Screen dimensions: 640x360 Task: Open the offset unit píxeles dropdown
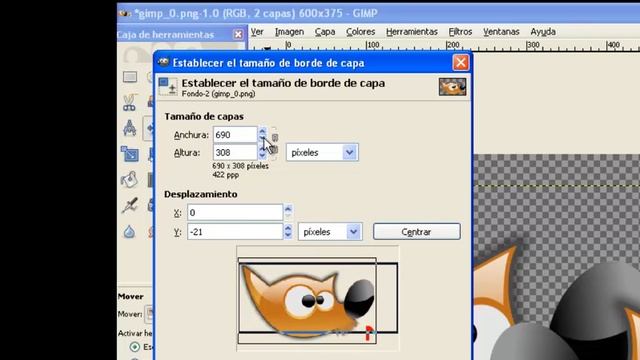330,231
